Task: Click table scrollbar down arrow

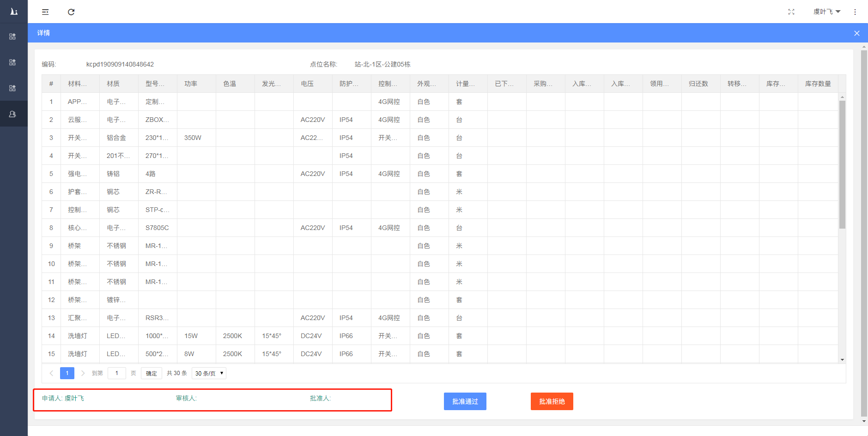Action: [x=842, y=360]
